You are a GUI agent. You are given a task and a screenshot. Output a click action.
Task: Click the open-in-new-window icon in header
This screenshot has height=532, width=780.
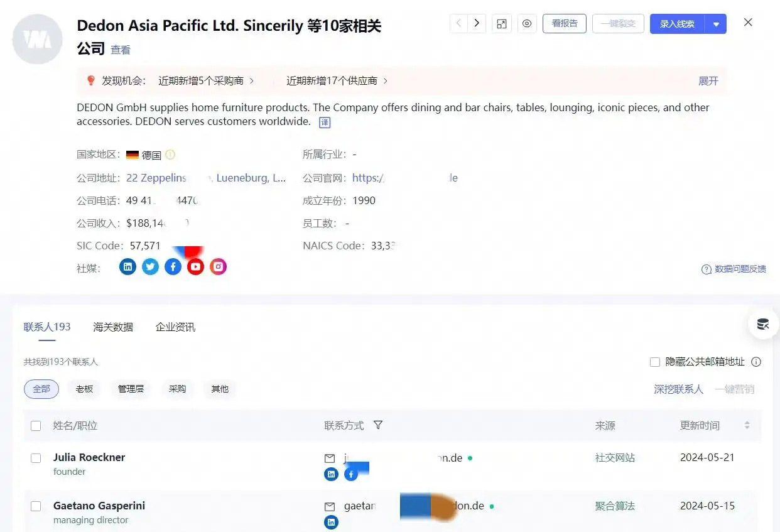coord(501,24)
